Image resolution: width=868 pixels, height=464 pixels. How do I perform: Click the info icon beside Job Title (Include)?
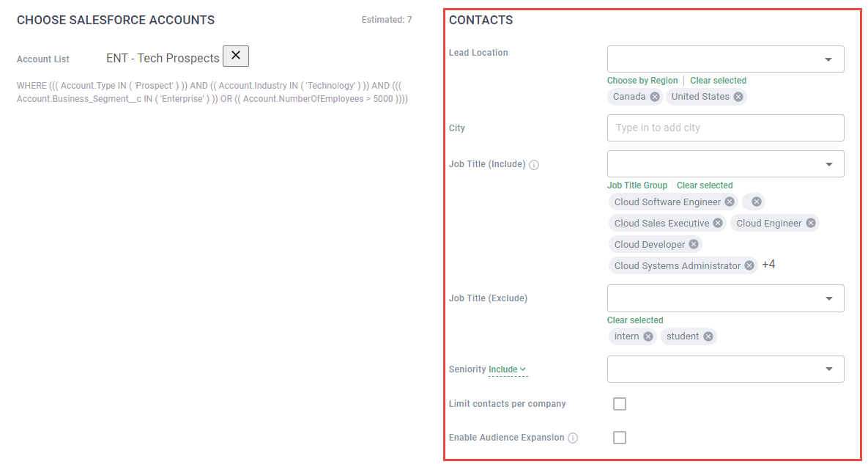[x=534, y=164]
